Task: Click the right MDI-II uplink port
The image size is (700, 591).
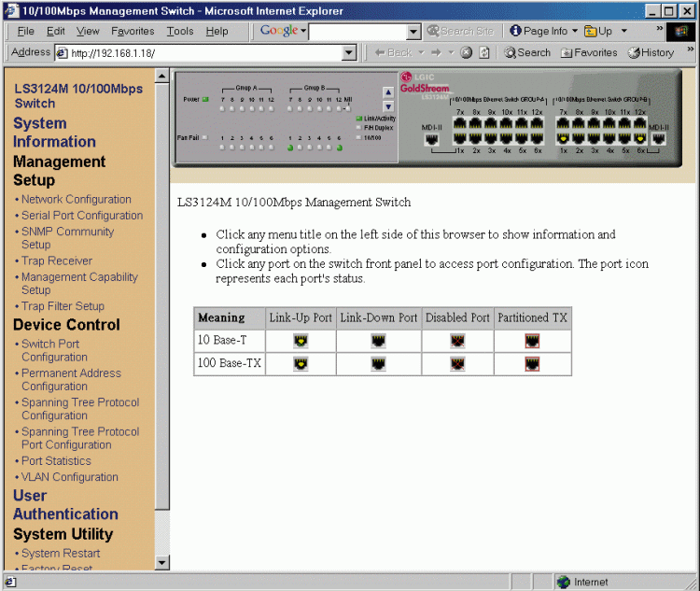Action: point(659,138)
